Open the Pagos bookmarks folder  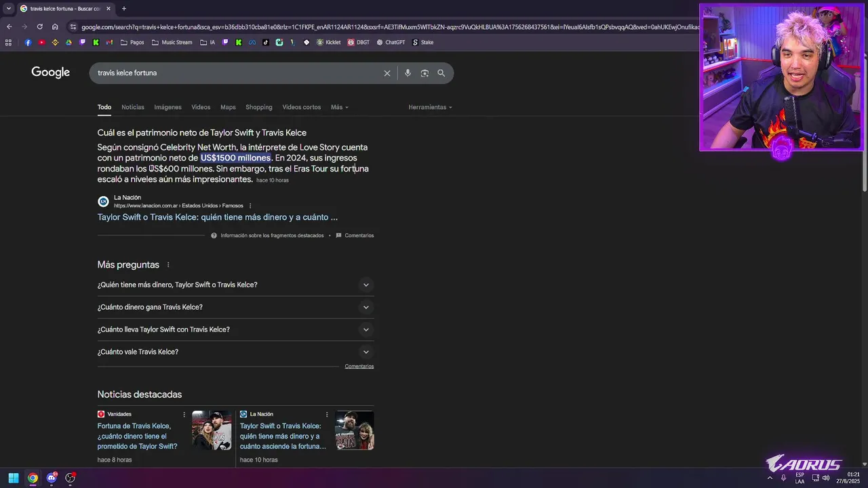pyautogui.click(x=132, y=42)
